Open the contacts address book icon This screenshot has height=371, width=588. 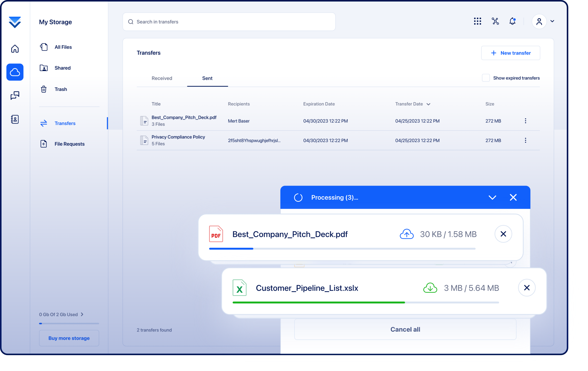pyautogui.click(x=15, y=119)
